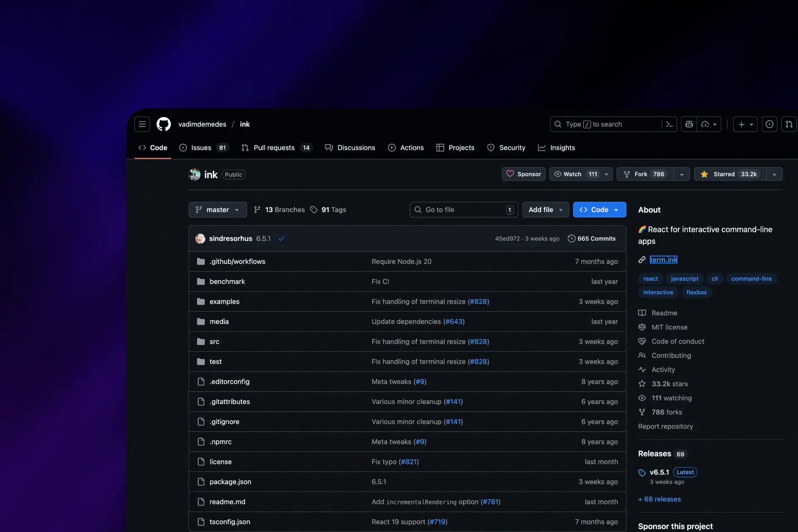Show the + 68 releases link
This screenshot has width=798, height=532.
pos(660,499)
